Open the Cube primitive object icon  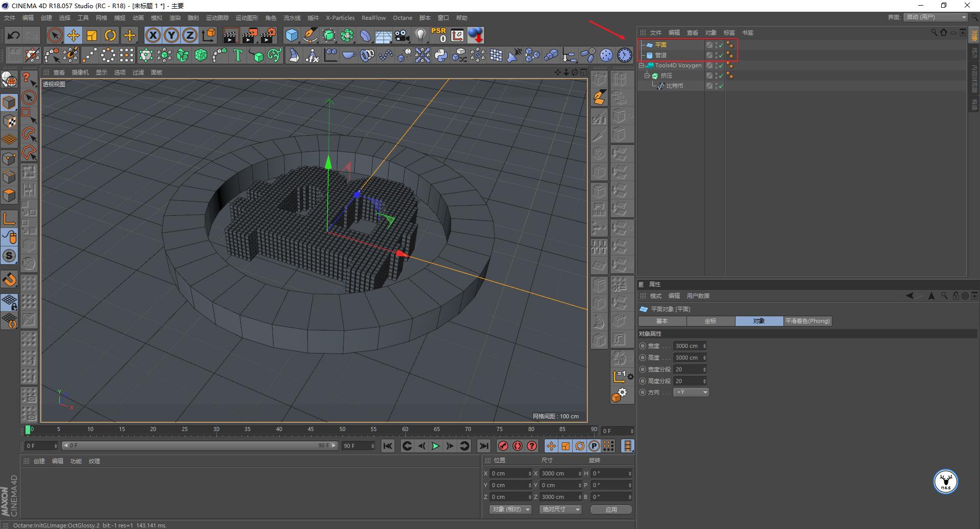pos(291,35)
